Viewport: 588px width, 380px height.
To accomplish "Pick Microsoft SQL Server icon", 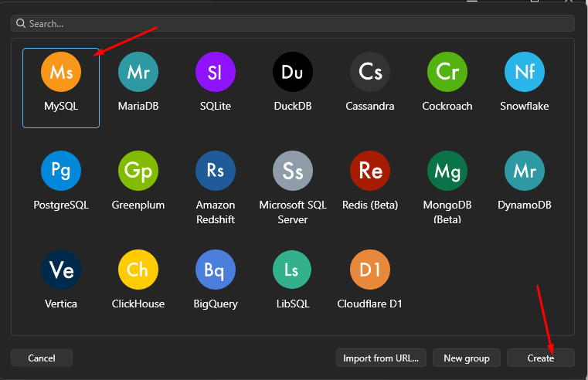I will (x=293, y=171).
